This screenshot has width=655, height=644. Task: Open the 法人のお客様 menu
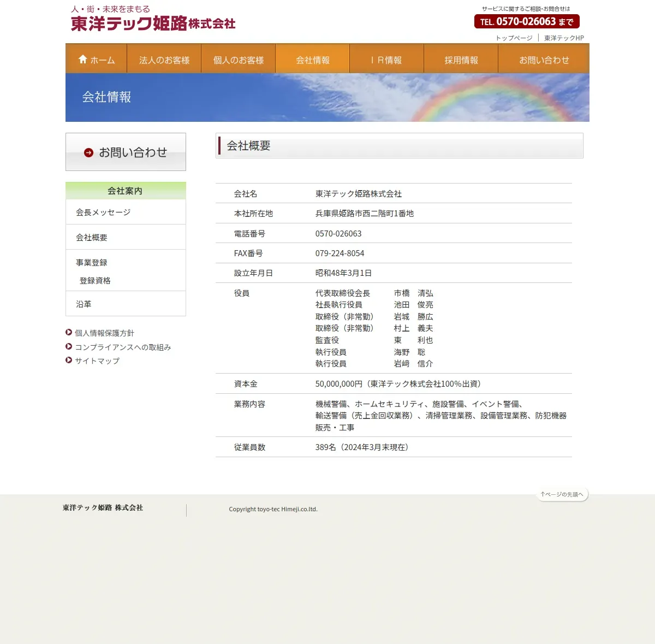pos(164,58)
